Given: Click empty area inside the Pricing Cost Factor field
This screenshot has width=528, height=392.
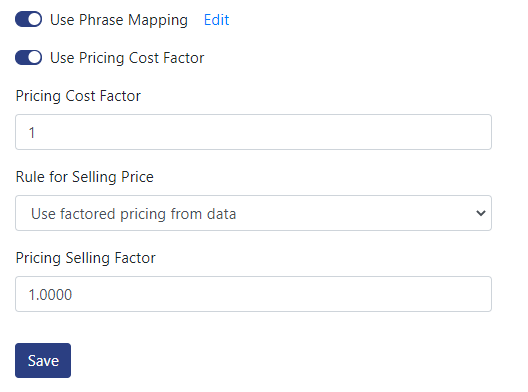Looking at the screenshot, I should pos(269,132).
